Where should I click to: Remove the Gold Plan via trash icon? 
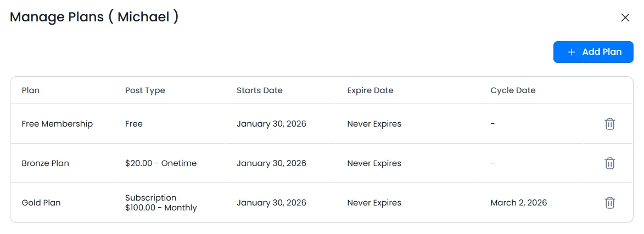[609, 203]
